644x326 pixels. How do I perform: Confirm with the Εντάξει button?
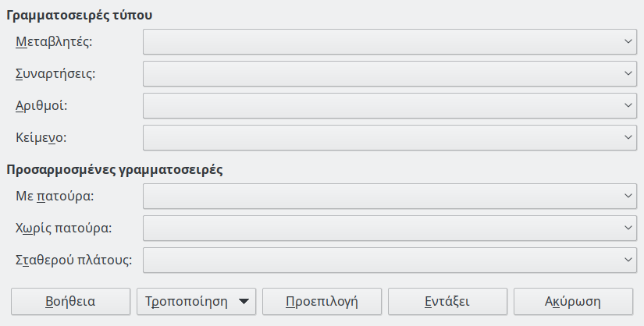[x=447, y=300]
